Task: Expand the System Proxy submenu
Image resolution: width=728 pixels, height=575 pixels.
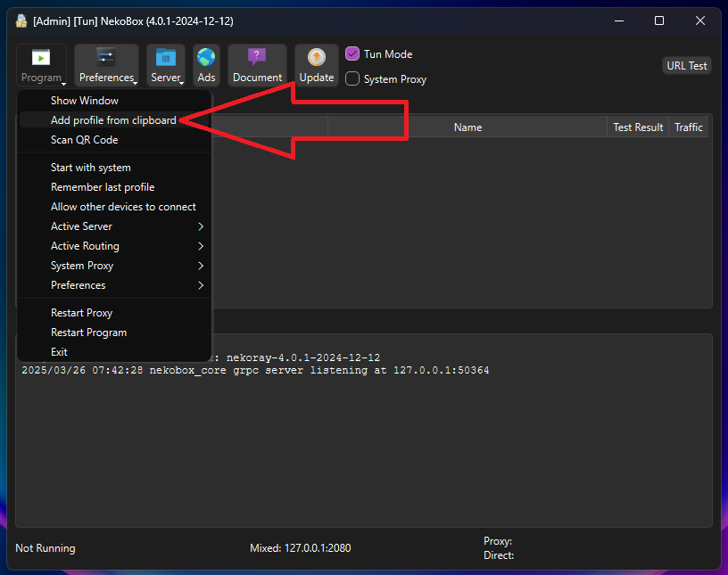Action: tap(114, 266)
